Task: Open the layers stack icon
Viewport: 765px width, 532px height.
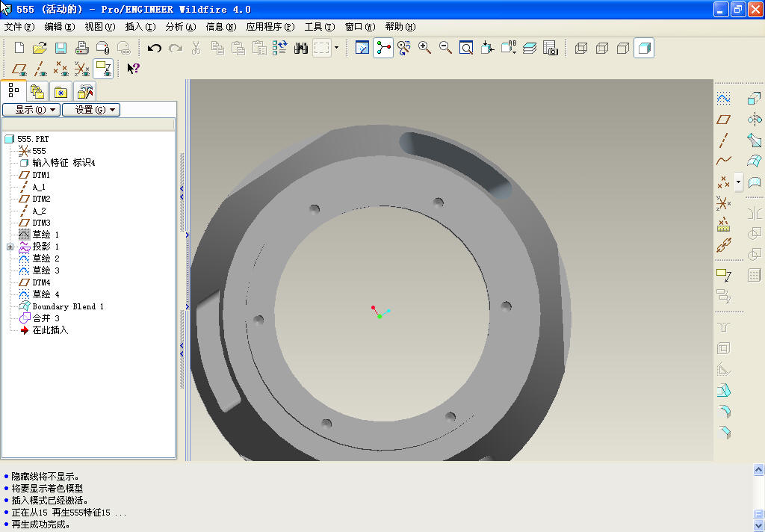Action: coord(530,48)
